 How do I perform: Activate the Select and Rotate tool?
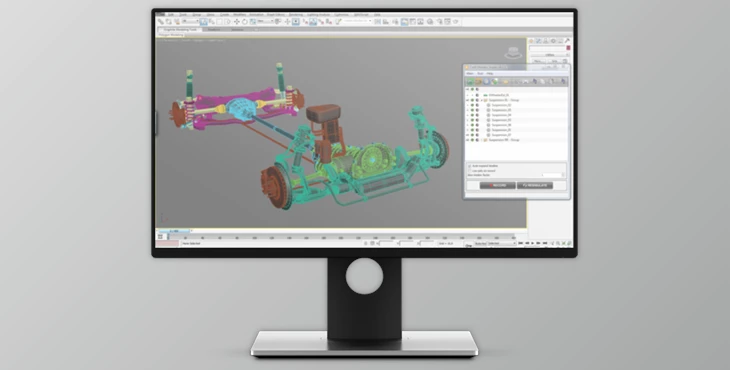[244, 21]
